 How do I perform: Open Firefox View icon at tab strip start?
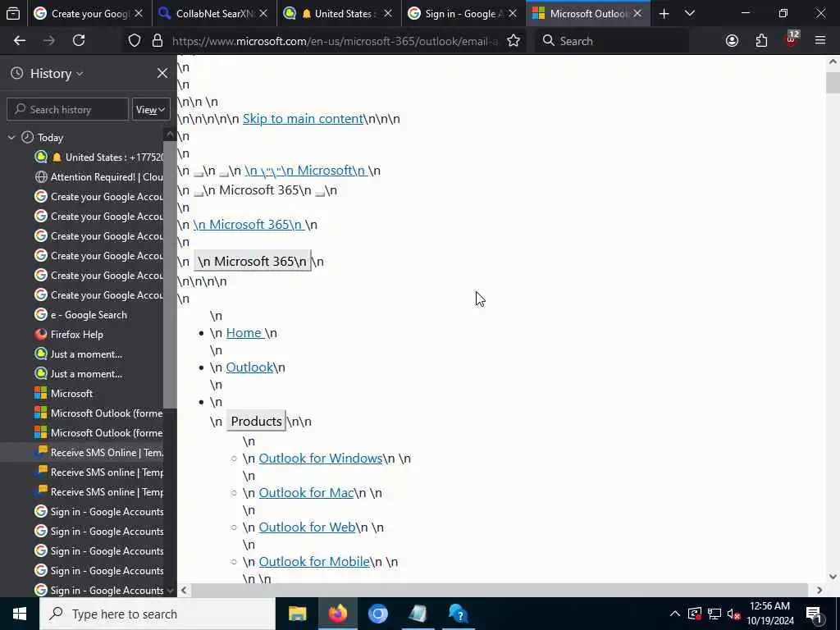[x=13, y=14]
